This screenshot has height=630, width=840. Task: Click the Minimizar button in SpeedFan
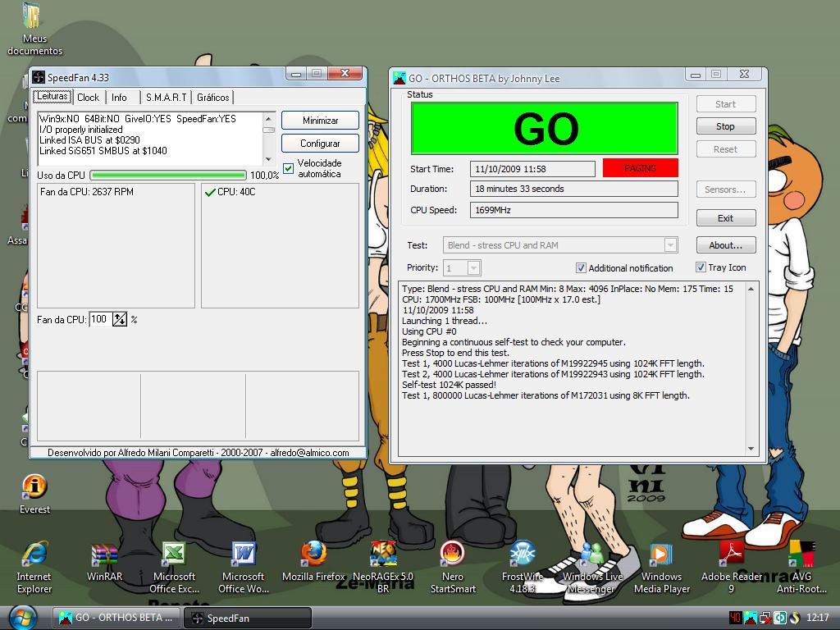(x=321, y=121)
